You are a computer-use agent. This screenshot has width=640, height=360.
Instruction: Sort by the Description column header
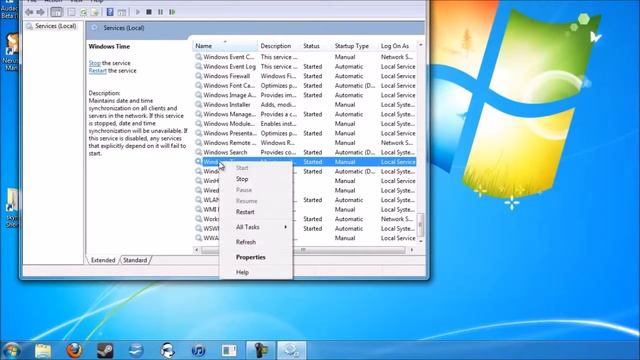pos(279,46)
